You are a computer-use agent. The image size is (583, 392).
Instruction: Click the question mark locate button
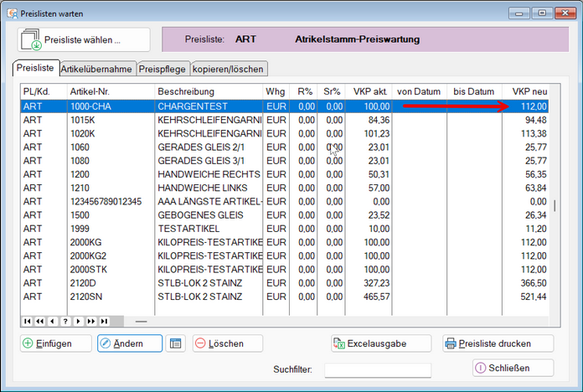tap(65, 321)
